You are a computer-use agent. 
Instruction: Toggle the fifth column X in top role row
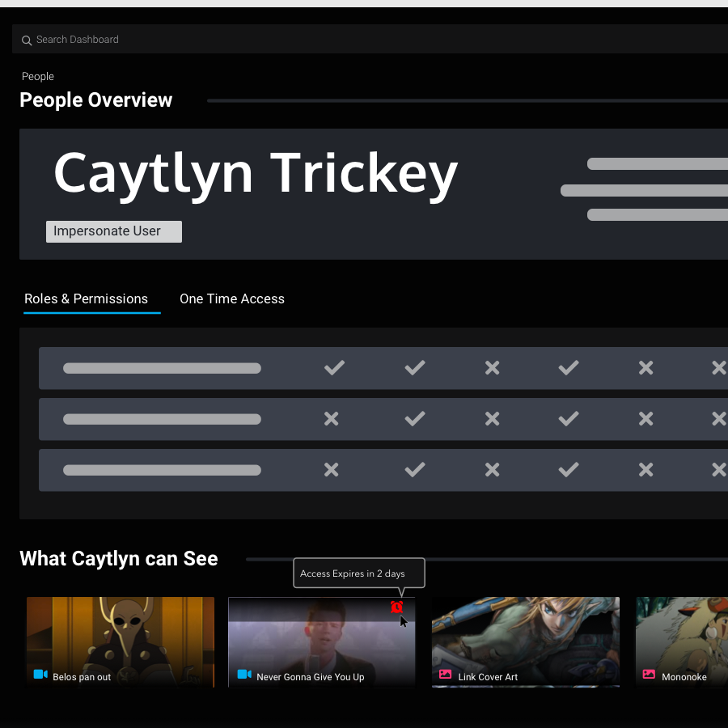pos(645,368)
